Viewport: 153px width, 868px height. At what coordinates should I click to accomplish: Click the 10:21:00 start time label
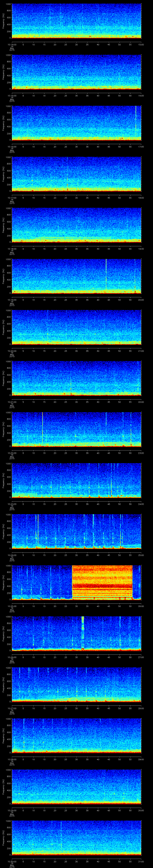click(x=12, y=402)
